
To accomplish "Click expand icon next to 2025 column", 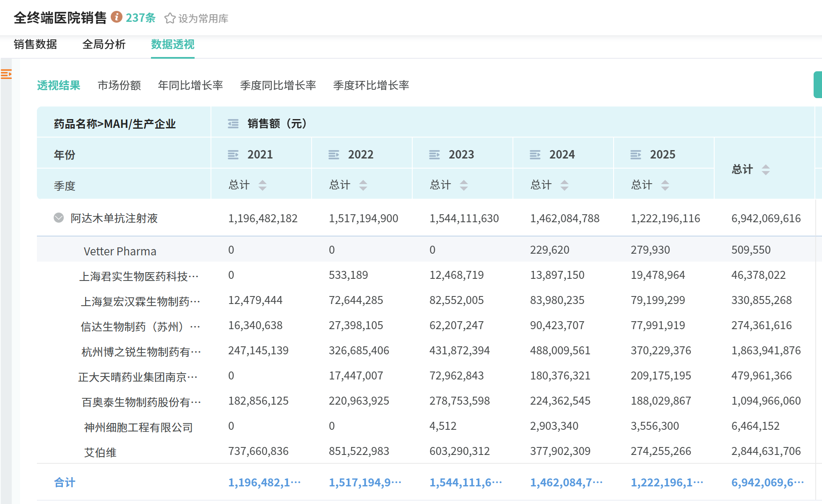I will [636, 155].
